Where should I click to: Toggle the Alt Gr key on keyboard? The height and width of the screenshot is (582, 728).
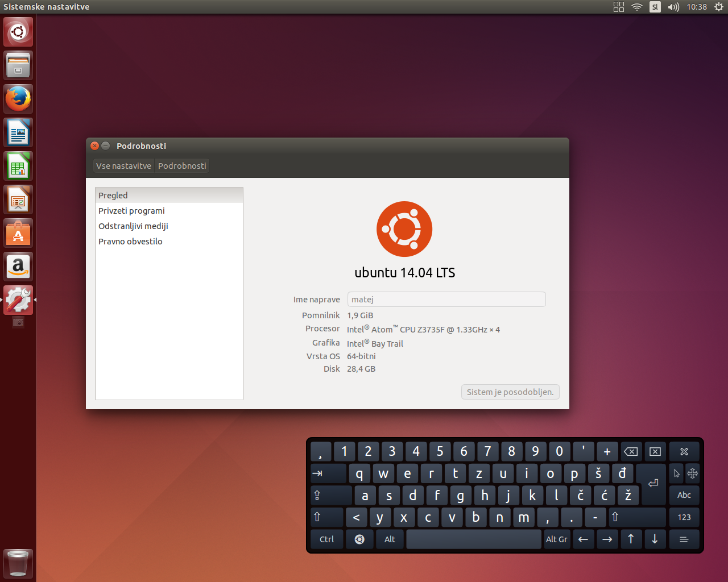556,539
